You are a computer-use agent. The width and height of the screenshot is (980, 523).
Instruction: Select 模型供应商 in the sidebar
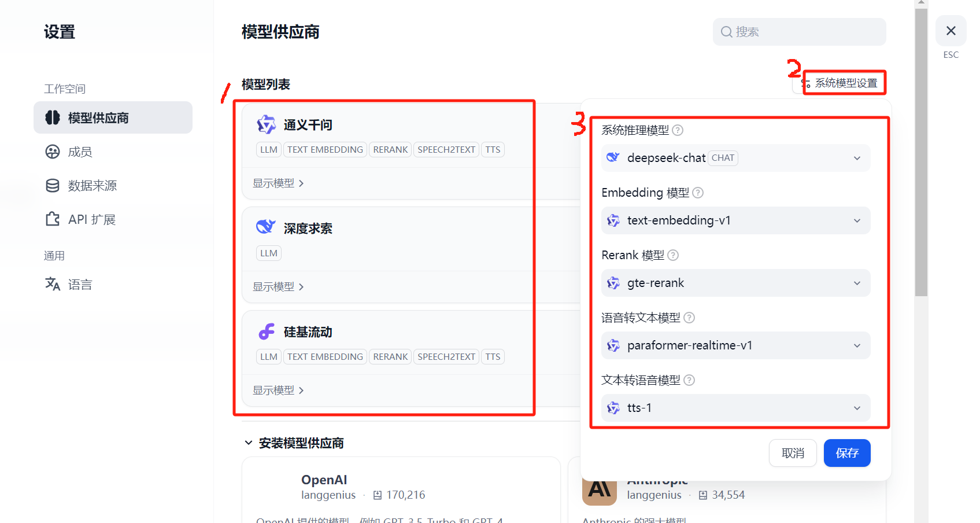coord(113,117)
